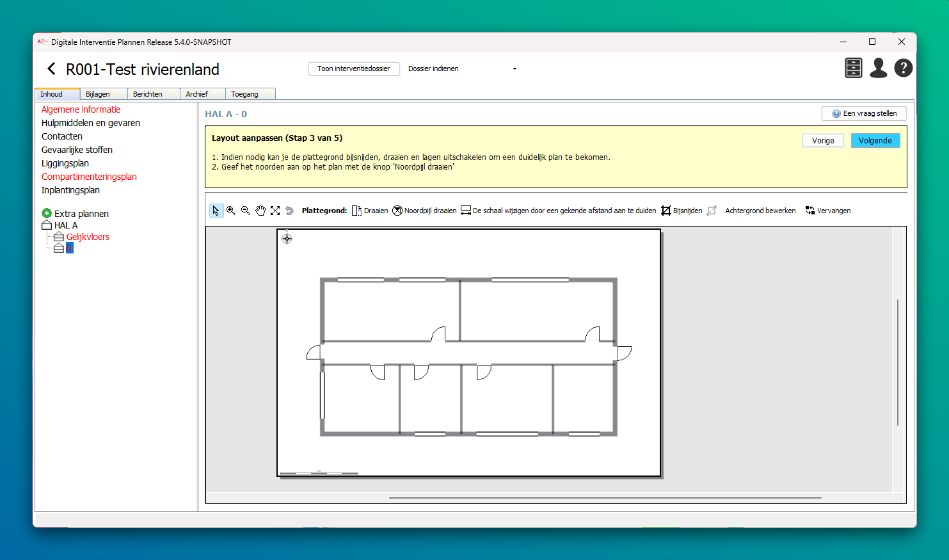
Task: Open Hulpmiddelen en gevaren in the sidebar
Action: coord(91,123)
